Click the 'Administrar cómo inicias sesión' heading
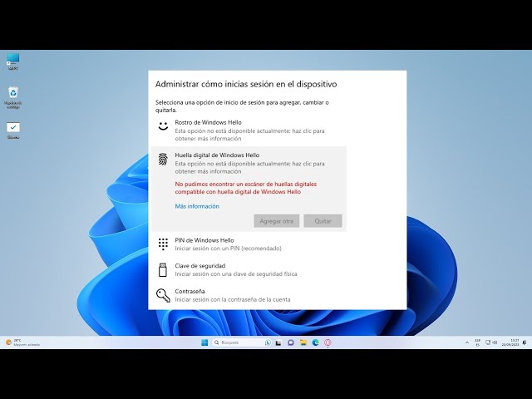The width and height of the screenshot is (532, 399). [246, 84]
